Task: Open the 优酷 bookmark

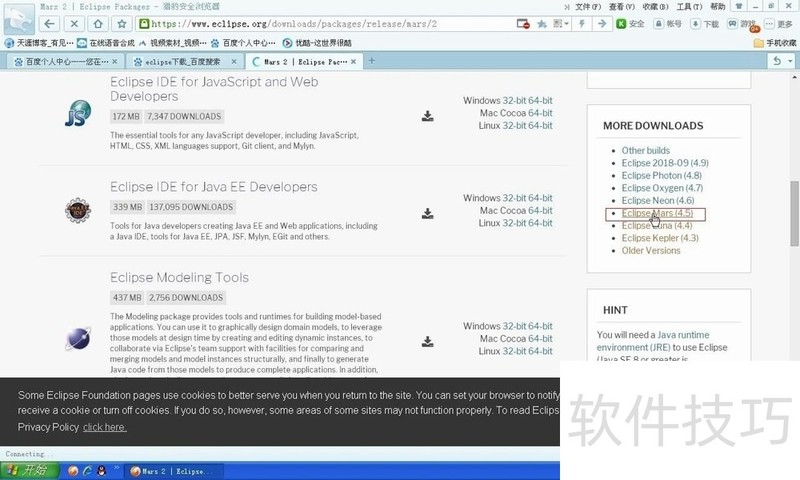Action: (317, 43)
